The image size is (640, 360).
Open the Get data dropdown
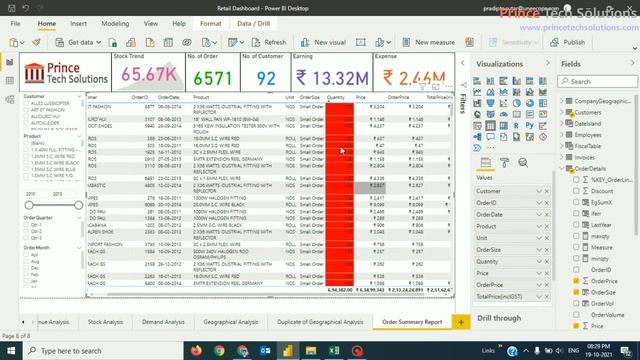coord(98,42)
